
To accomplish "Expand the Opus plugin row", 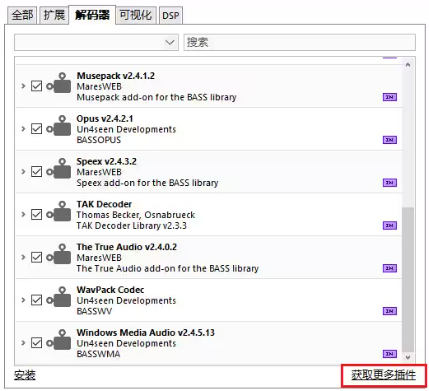I will point(23,129).
